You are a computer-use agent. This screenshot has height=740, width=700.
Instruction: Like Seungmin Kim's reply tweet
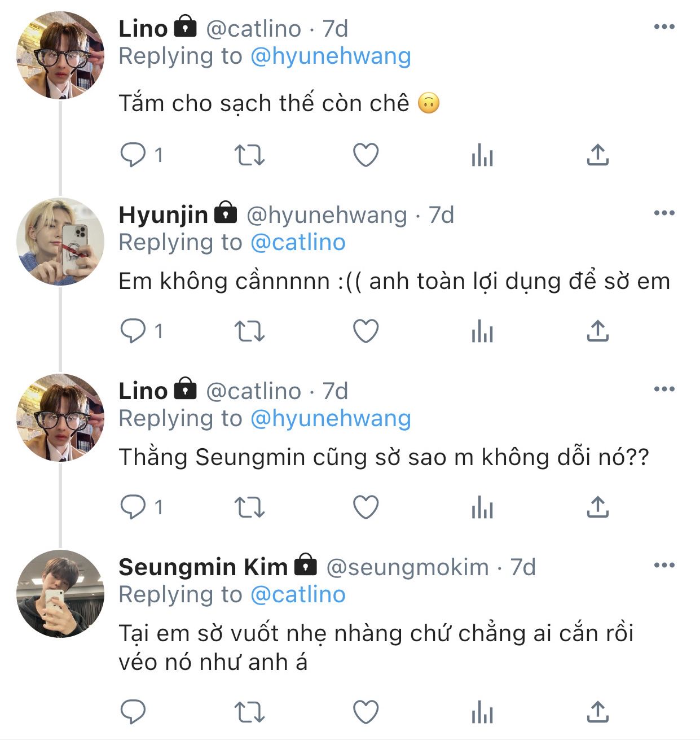(x=366, y=712)
